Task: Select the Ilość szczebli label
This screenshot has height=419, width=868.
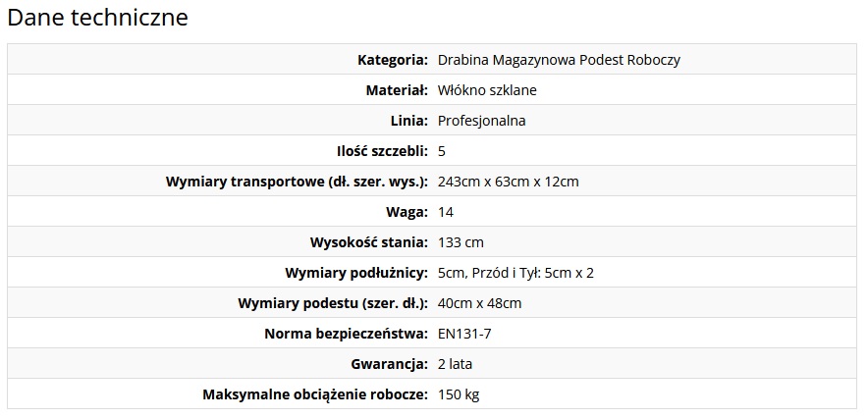Action: [x=383, y=151]
